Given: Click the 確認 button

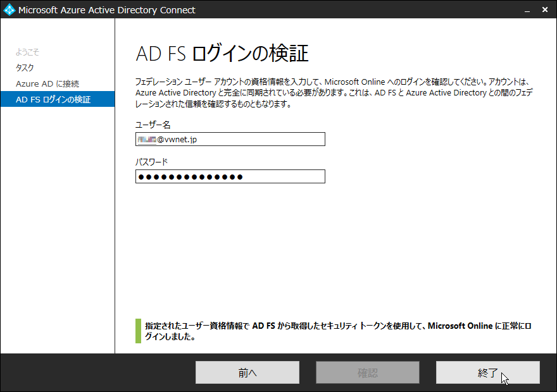Looking at the screenshot, I should click(x=368, y=372).
